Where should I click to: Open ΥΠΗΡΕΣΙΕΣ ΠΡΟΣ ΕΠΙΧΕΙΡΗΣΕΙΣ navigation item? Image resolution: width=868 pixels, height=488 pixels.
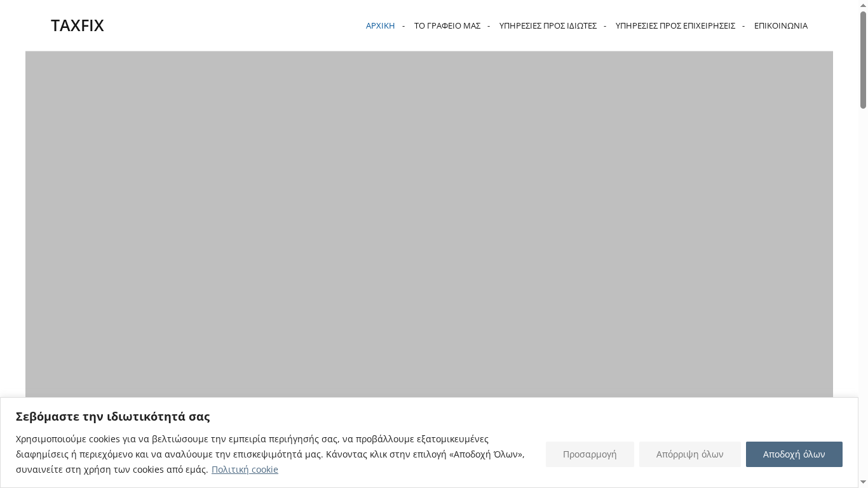(675, 25)
